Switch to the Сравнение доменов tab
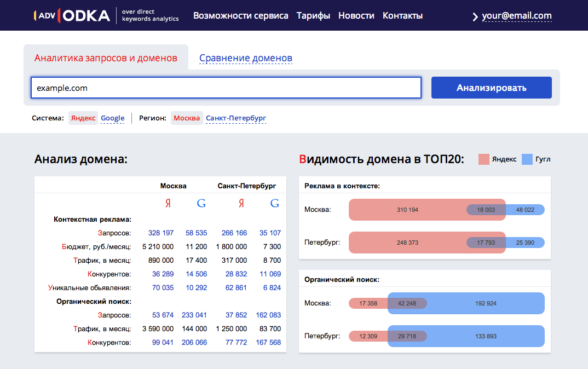 coord(245,58)
